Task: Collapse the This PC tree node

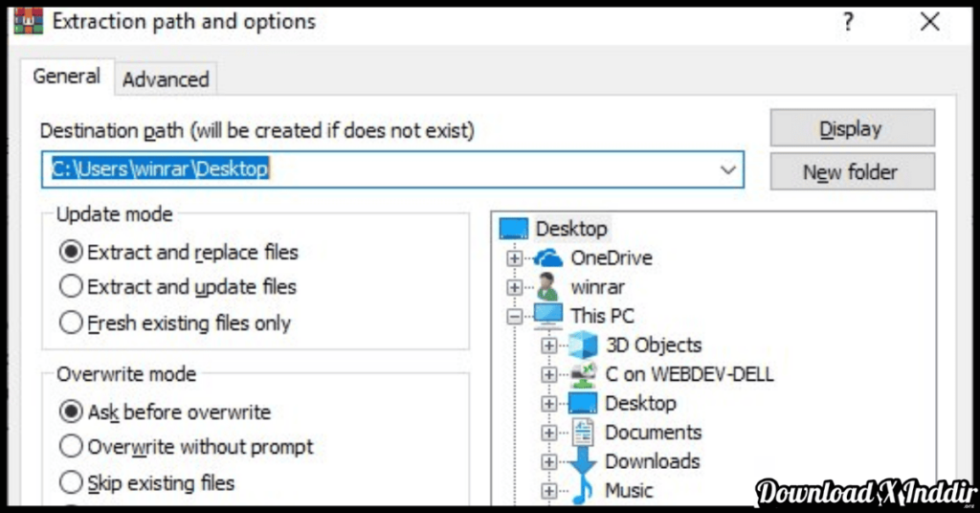Action: coord(515,316)
